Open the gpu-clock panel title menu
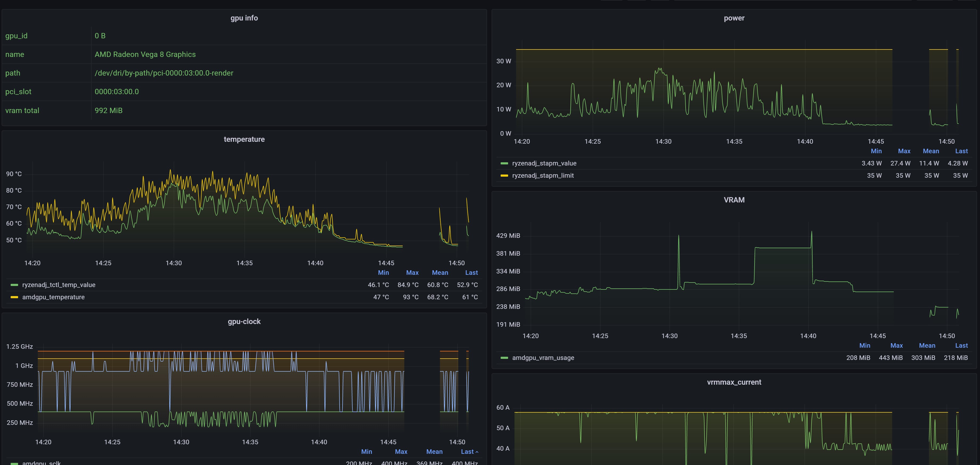Screen dimensions: 980x465 244,321
